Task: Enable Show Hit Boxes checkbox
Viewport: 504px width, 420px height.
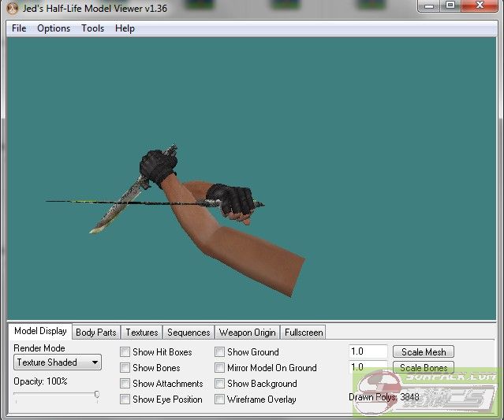Action: (125, 352)
